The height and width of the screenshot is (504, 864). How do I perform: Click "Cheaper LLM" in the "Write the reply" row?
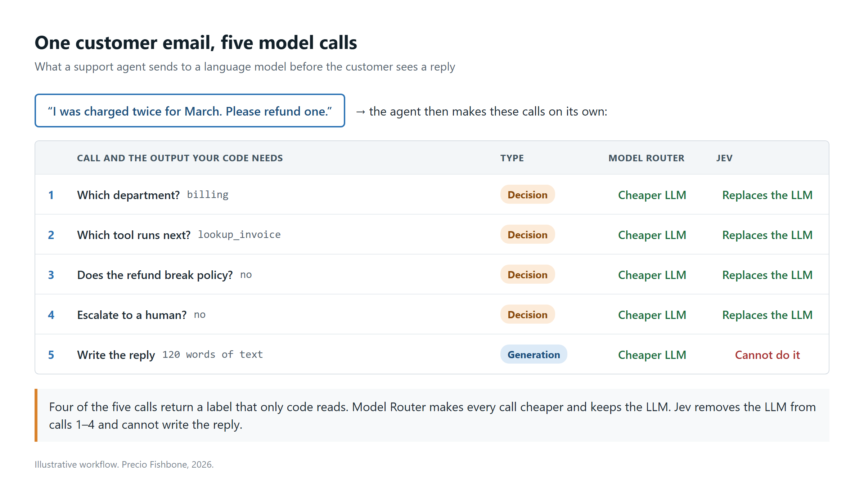(x=652, y=355)
